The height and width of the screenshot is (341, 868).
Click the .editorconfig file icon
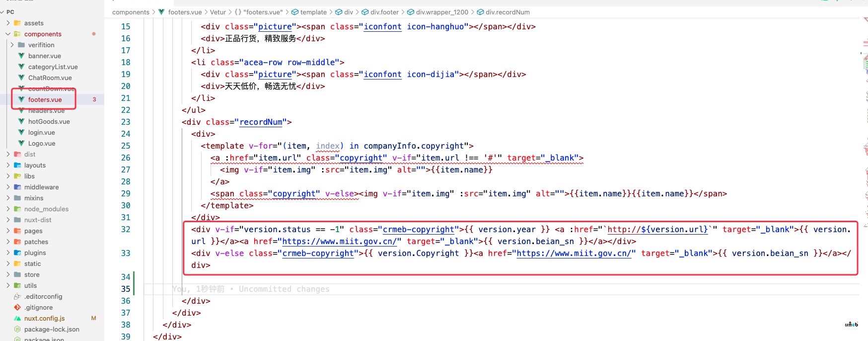17,296
